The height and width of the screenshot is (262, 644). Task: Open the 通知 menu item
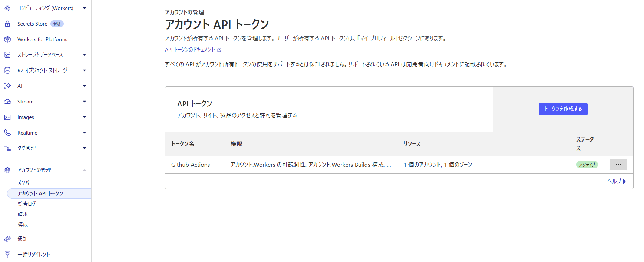coord(23,239)
